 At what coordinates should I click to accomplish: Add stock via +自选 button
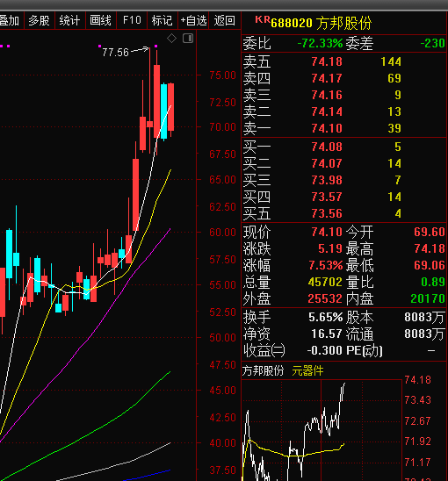pyautogui.click(x=193, y=20)
